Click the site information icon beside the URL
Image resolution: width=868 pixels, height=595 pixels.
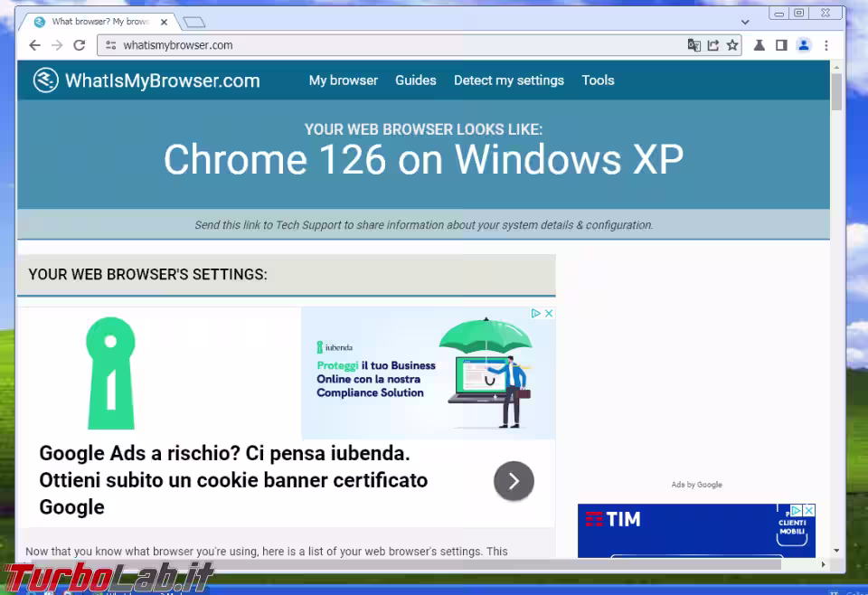(x=110, y=45)
